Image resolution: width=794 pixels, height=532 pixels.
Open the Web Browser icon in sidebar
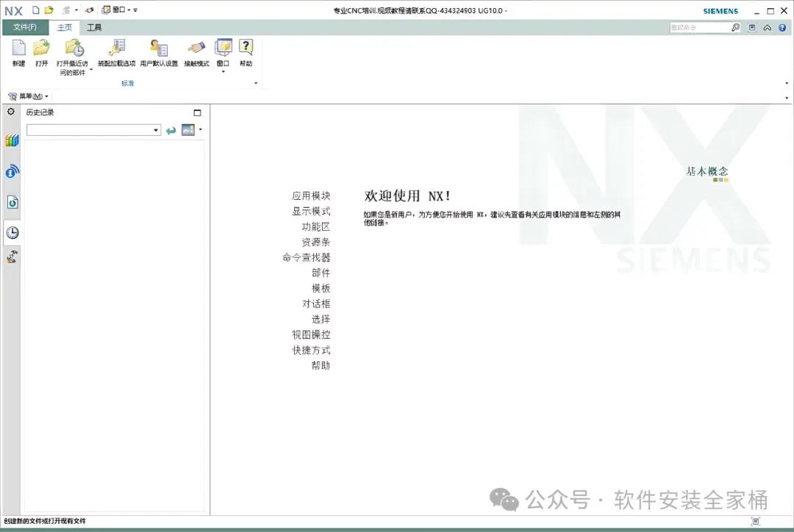tap(12, 203)
